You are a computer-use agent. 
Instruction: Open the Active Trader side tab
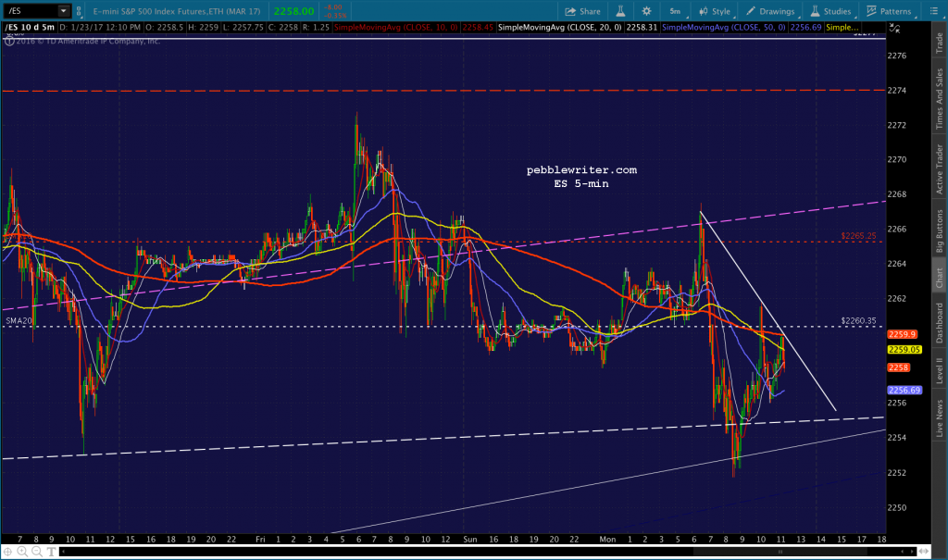click(940, 169)
